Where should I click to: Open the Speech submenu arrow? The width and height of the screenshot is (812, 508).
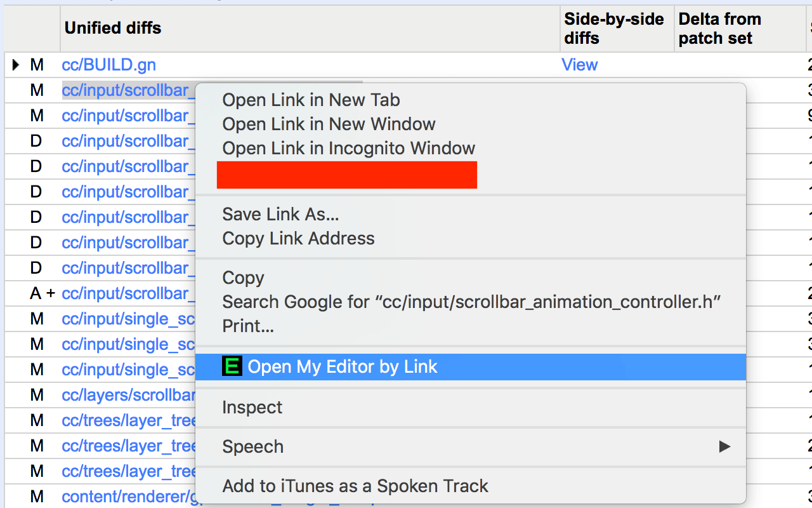pos(724,446)
